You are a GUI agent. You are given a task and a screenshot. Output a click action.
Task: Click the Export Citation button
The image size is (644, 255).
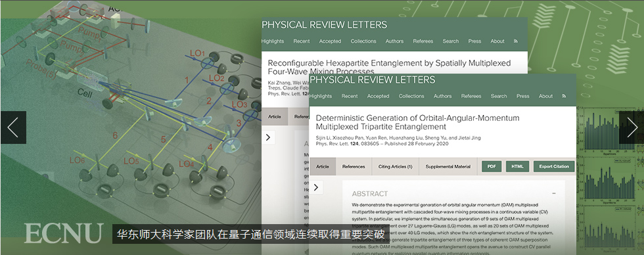click(x=553, y=166)
